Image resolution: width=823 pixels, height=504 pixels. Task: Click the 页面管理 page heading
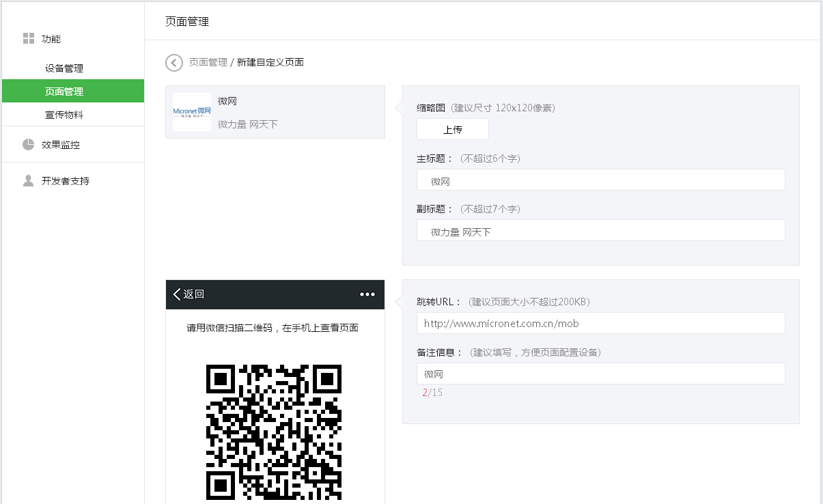click(187, 21)
